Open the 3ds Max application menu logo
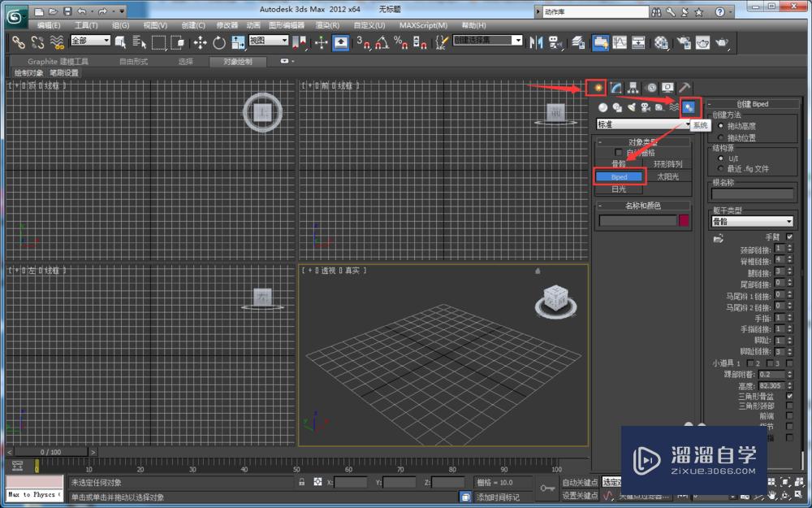Screen dimensions: 812x508 [15, 16]
